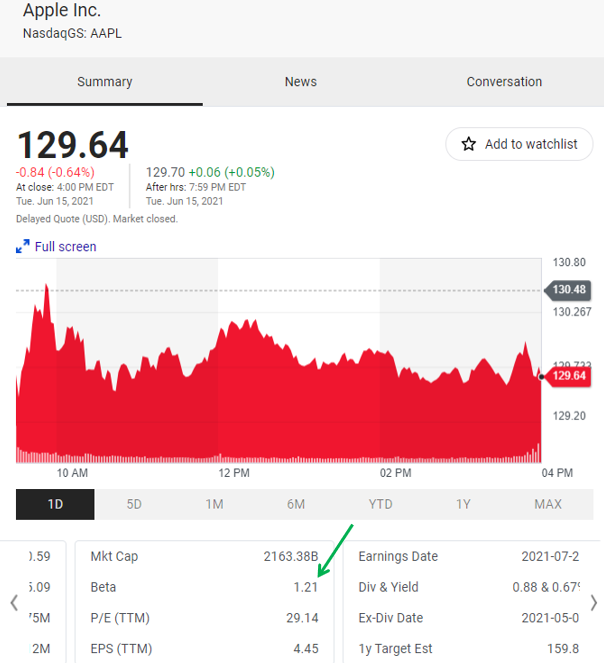Click the Delayed Quote (USD) notice
The width and height of the screenshot is (604, 663).
coord(97,219)
